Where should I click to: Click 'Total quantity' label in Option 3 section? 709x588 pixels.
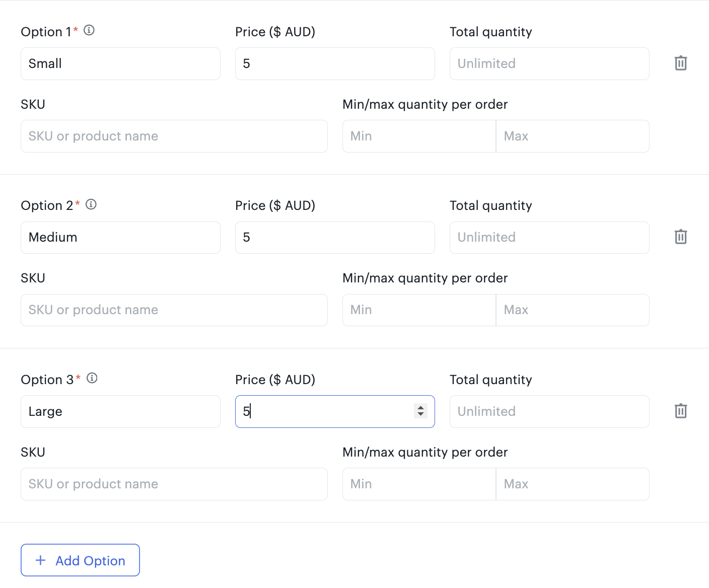(491, 380)
